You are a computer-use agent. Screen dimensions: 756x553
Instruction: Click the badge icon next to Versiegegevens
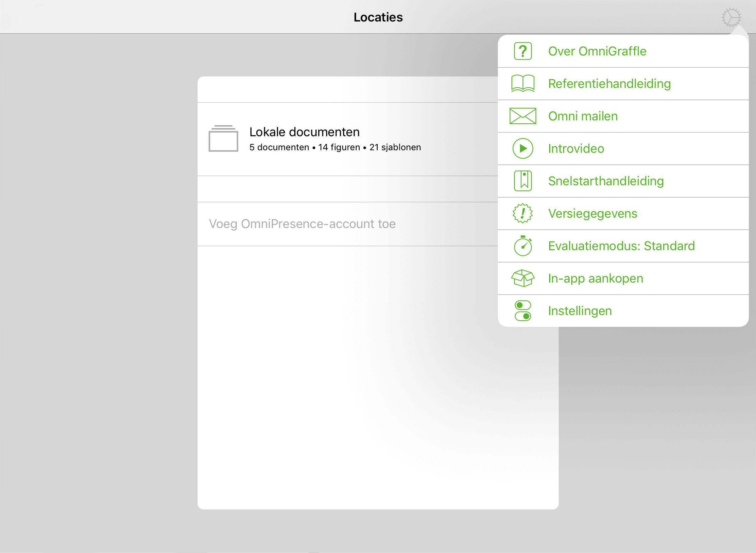coord(522,213)
